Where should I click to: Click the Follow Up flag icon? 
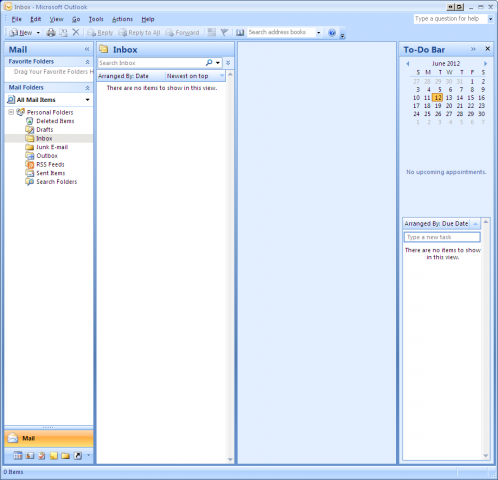click(224, 32)
